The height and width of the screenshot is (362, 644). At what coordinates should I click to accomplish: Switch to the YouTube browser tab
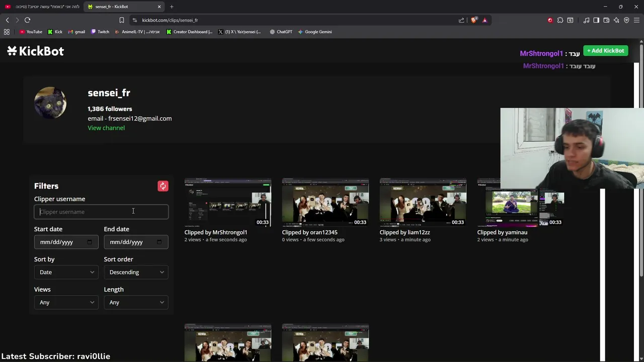point(42,7)
